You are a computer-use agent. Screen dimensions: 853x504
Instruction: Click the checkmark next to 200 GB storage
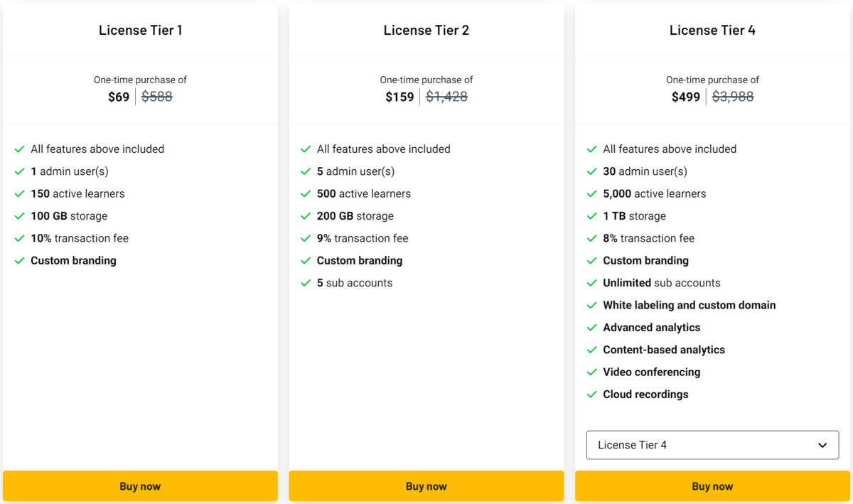306,216
